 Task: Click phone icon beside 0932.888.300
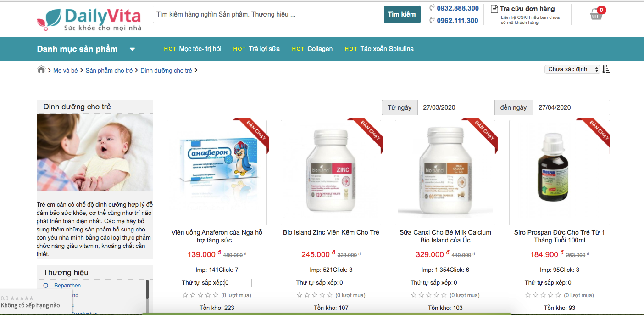(432, 8)
